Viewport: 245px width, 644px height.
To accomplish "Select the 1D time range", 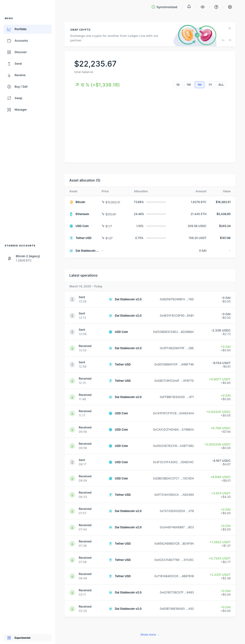I will click(178, 85).
